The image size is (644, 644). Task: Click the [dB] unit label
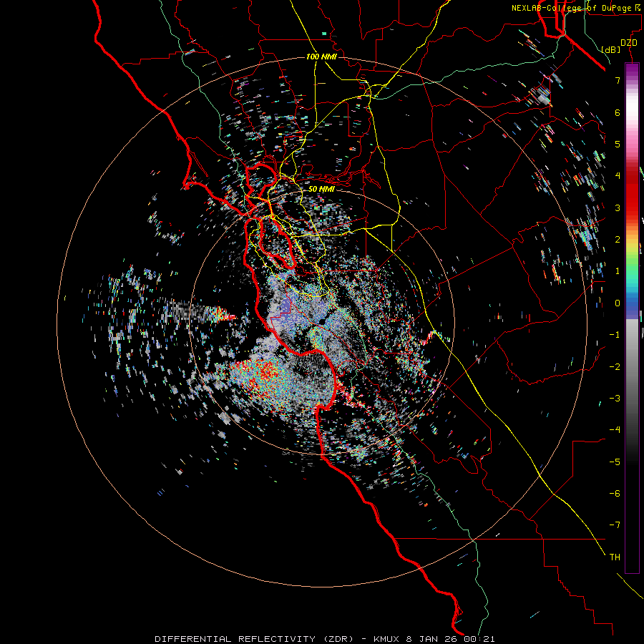[611, 49]
